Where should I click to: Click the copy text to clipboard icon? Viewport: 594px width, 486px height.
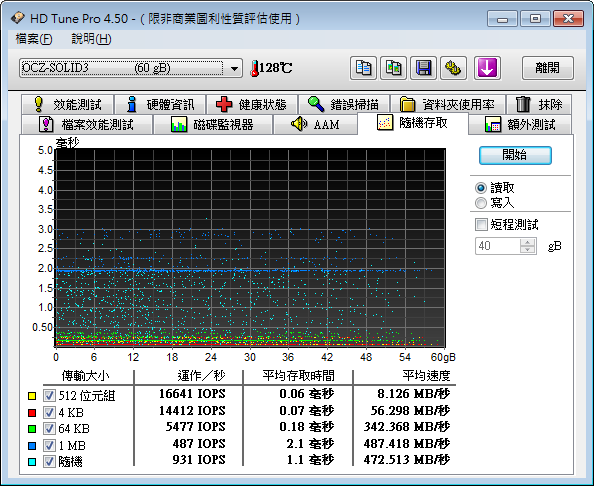pos(363,68)
